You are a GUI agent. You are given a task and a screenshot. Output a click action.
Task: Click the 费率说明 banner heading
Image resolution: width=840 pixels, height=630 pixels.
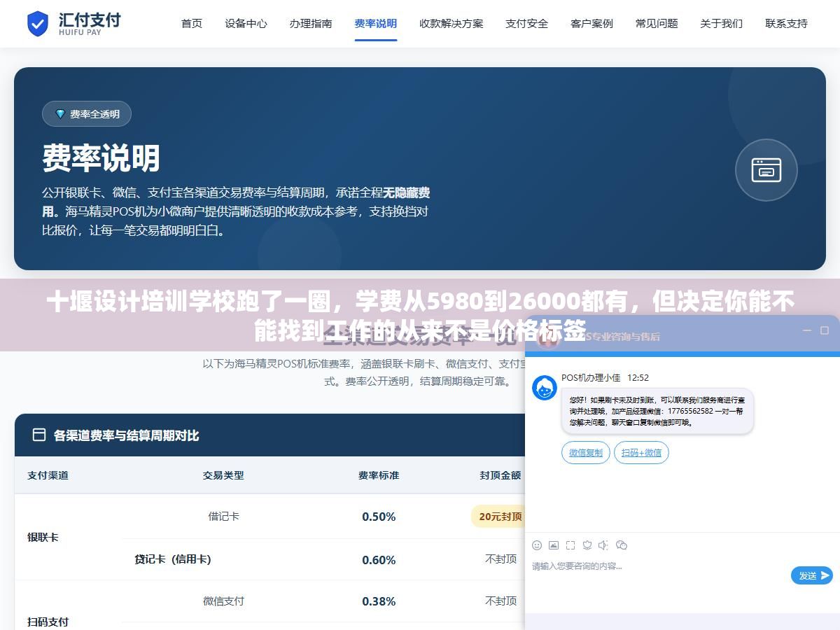pos(101,158)
